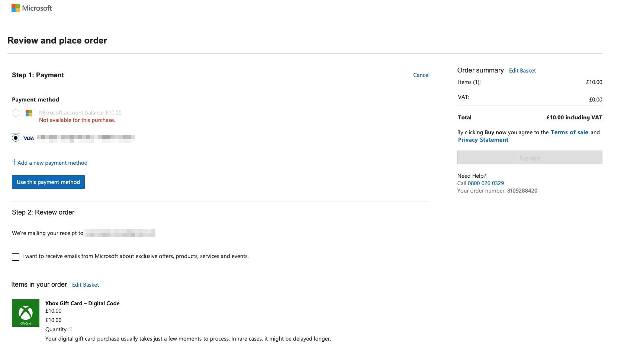Click the Buy now button

tap(530, 157)
